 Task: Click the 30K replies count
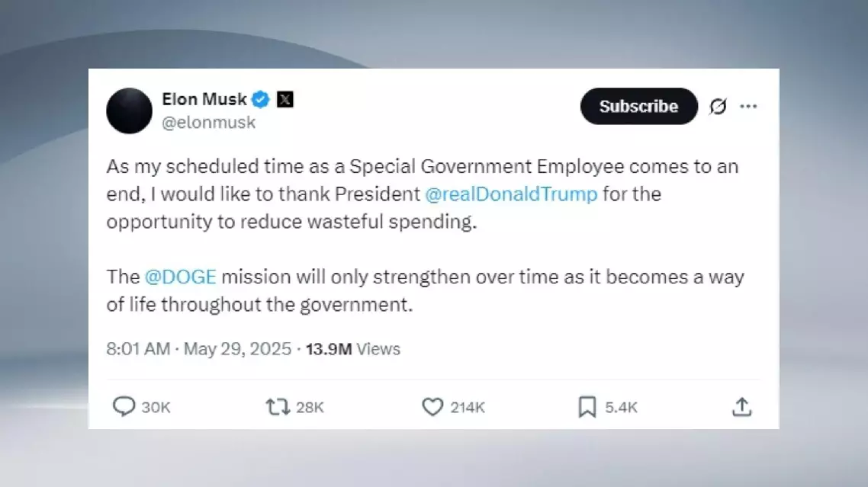coord(156,408)
